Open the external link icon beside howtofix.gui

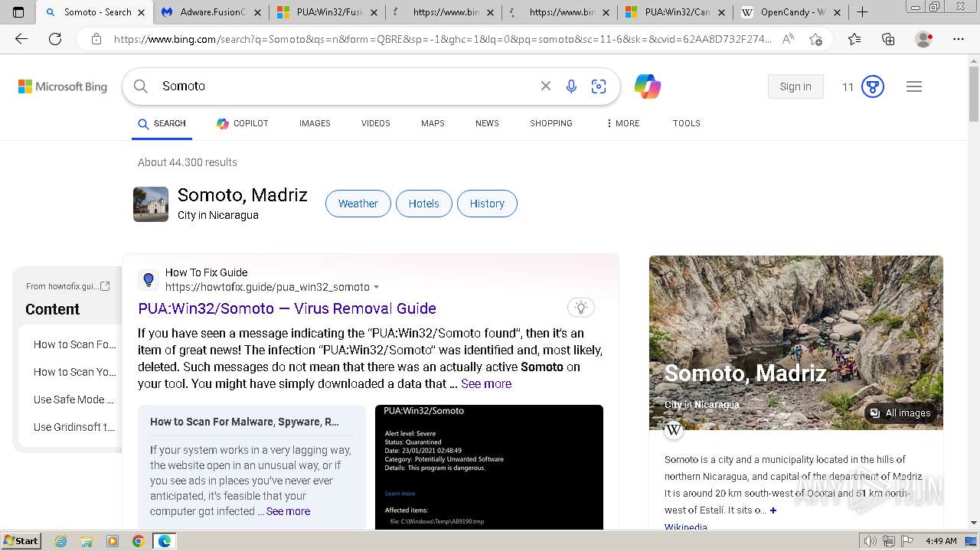[106, 286]
